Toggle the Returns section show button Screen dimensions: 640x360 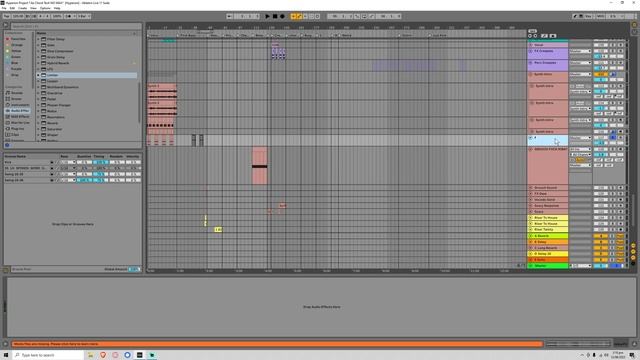point(633,252)
